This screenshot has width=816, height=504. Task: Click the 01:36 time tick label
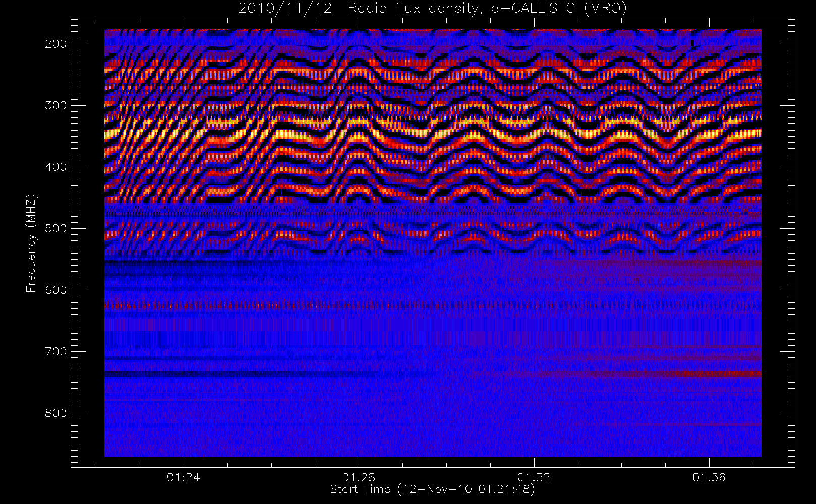tap(709, 477)
